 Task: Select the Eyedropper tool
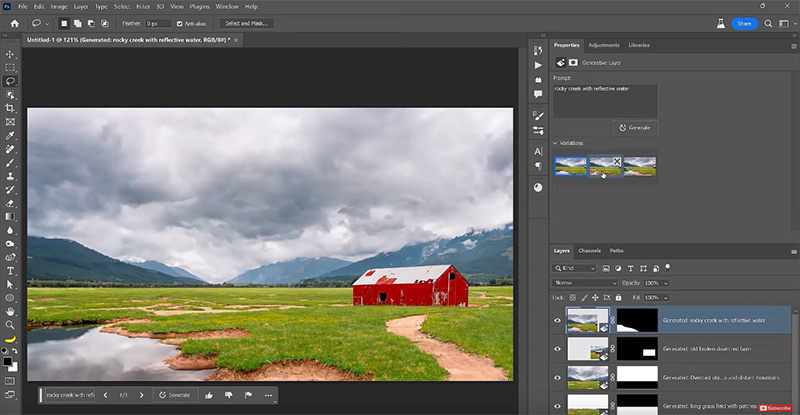click(10, 136)
